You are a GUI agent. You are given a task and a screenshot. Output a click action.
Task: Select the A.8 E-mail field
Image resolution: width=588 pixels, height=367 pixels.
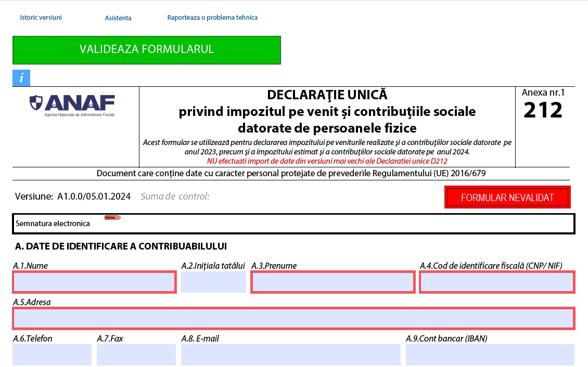click(290, 355)
